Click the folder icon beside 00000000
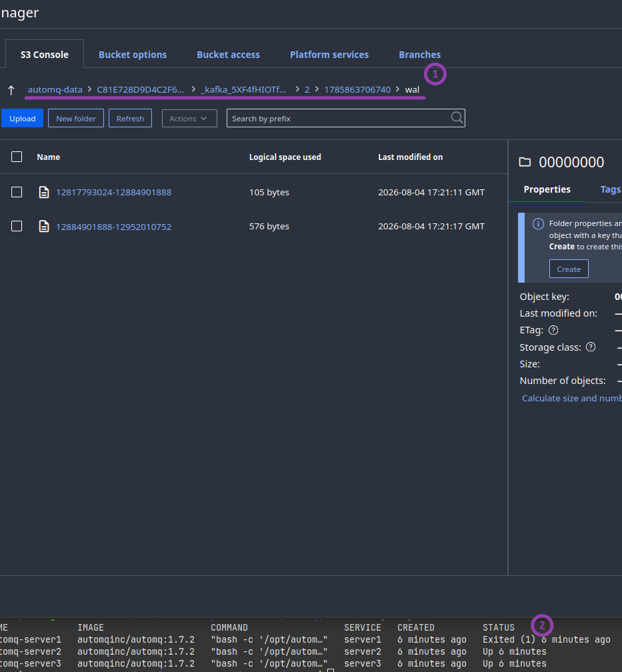 525,162
